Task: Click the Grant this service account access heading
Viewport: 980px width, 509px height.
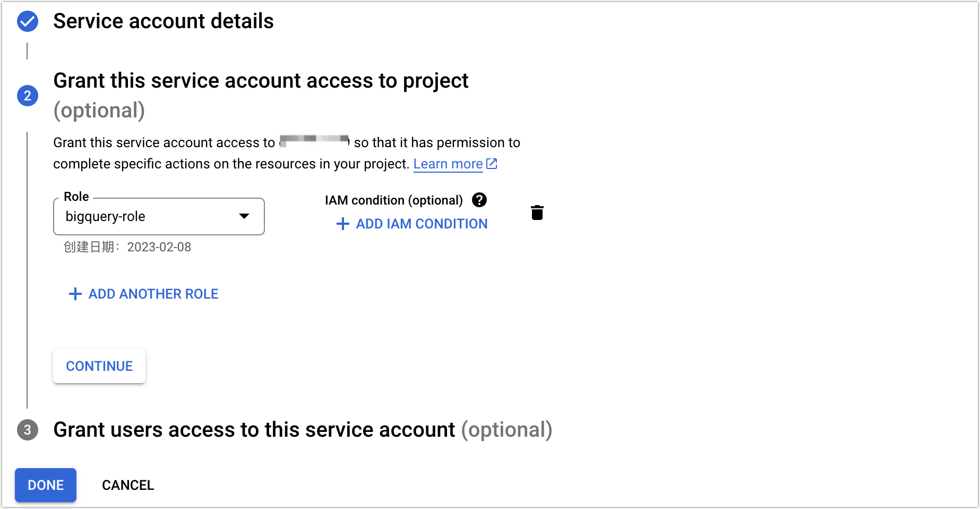Action: pyautogui.click(x=261, y=81)
